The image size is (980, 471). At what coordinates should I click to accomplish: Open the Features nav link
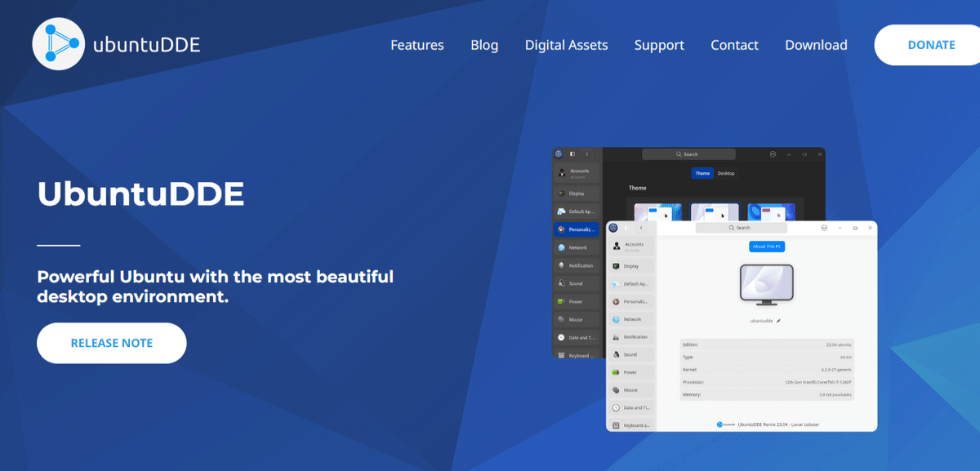[x=417, y=45]
